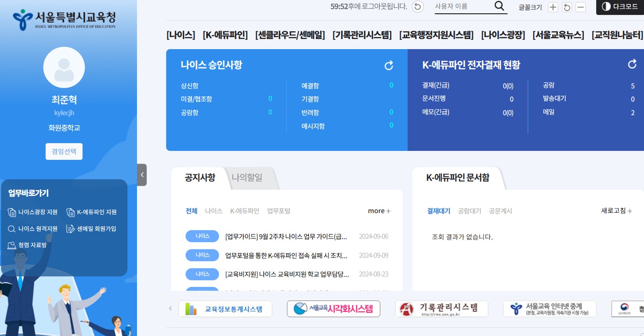Click more + in notices
The image size is (644, 336).
[379, 211]
